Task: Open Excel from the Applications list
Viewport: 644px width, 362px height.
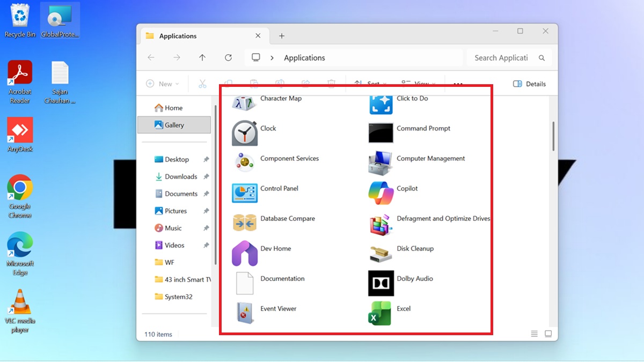Action: (381, 313)
